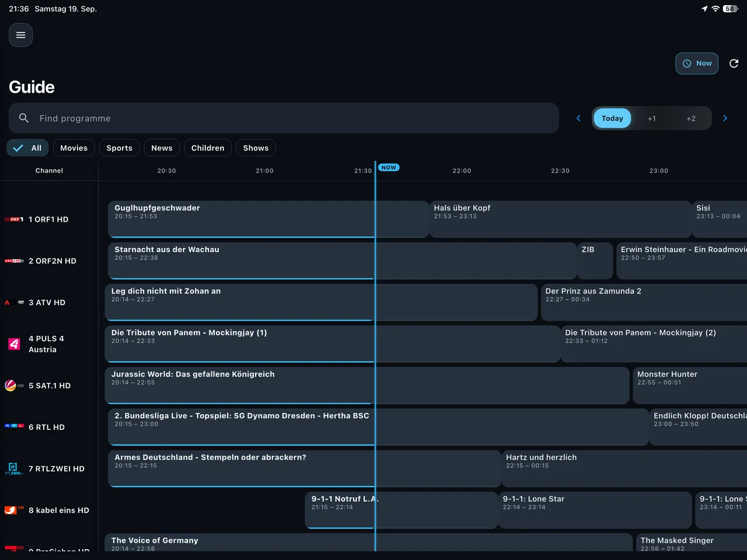Toggle the Children category filter
The height and width of the screenshot is (560, 747).
coord(208,148)
